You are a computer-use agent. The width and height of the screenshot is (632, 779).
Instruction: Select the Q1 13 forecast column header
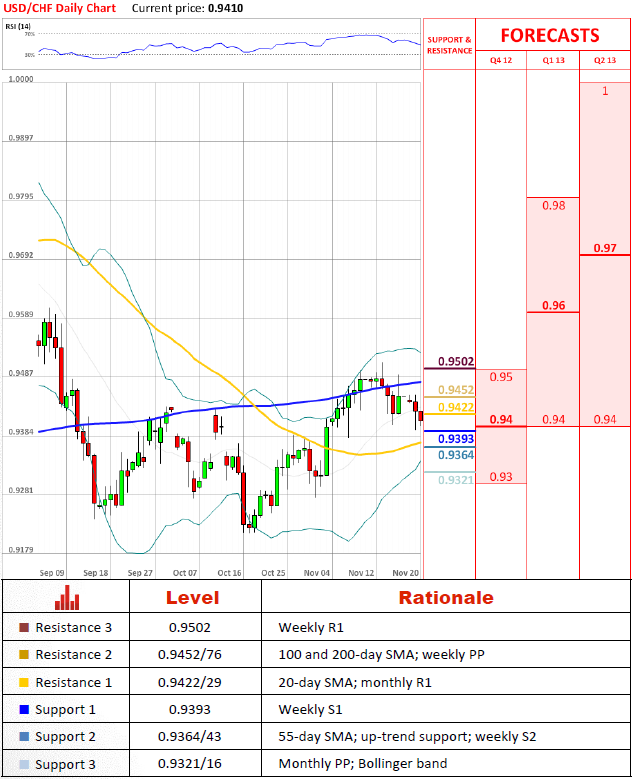(x=552, y=60)
